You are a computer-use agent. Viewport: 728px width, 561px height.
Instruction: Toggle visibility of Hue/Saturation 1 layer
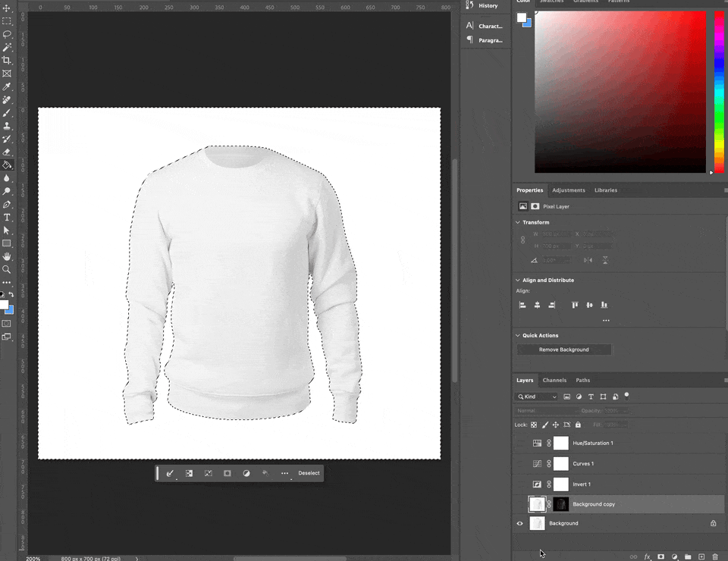click(520, 443)
